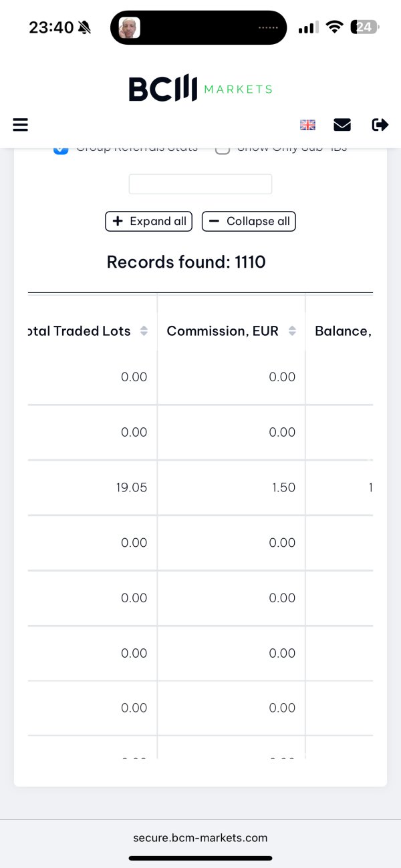This screenshot has height=868, width=401.
Task: Click the 1.50 commission cell
Action: tap(283, 487)
